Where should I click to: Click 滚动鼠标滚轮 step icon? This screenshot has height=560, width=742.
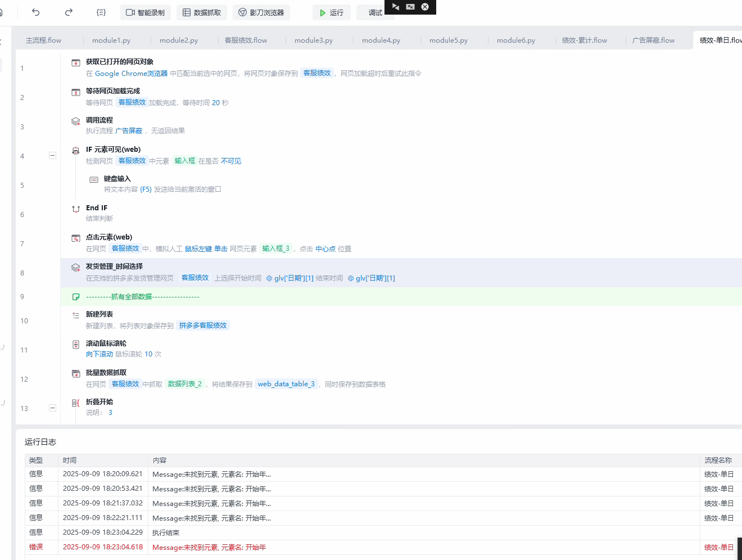pos(76,345)
